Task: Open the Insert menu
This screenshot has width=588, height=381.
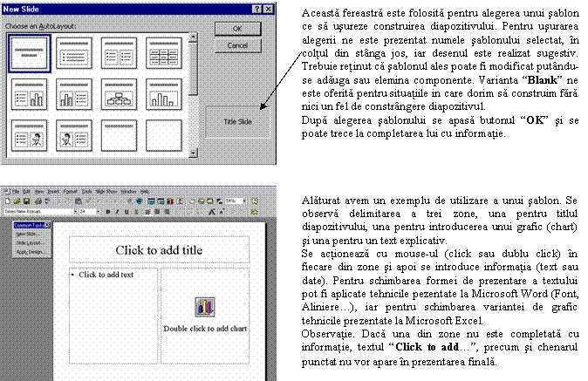Action: click(x=54, y=190)
